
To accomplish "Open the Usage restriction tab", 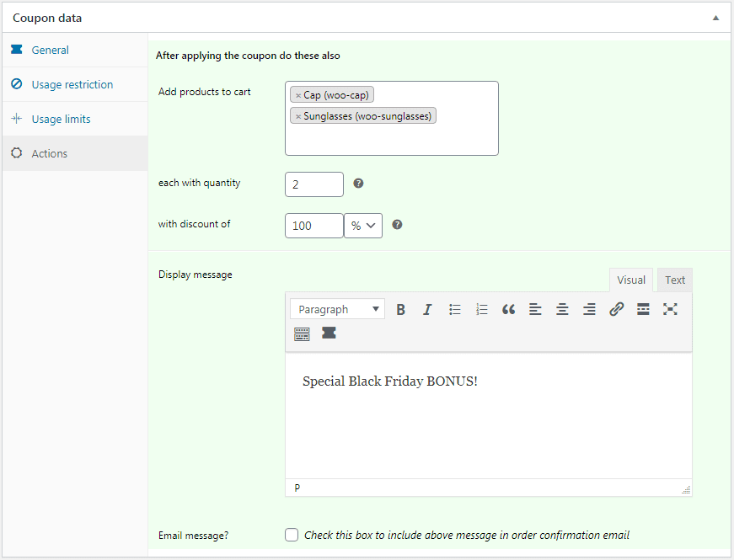I will [75, 84].
